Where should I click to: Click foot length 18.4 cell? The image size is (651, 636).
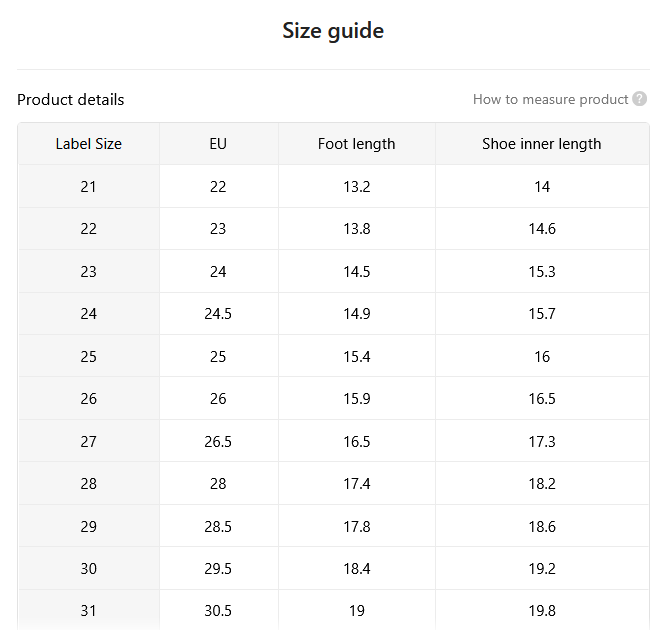coord(357,568)
